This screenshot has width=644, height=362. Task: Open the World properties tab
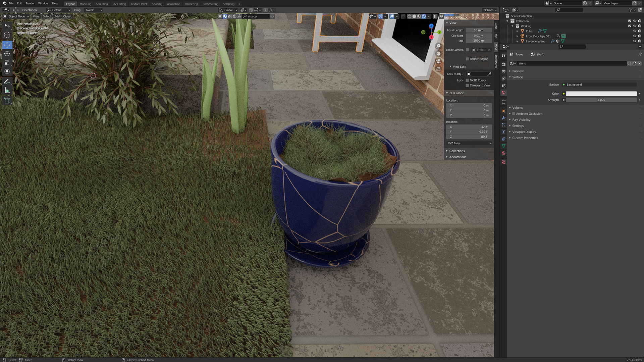coord(503,93)
